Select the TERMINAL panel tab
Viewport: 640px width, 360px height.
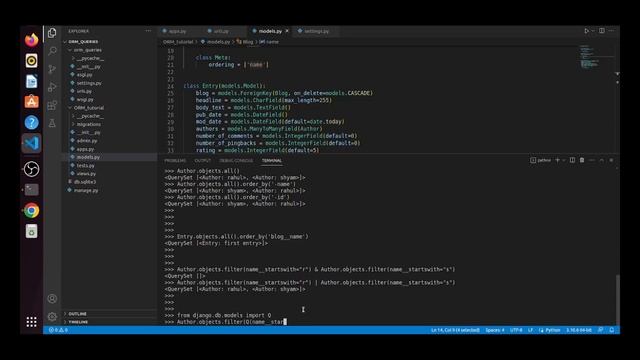click(271, 160)
